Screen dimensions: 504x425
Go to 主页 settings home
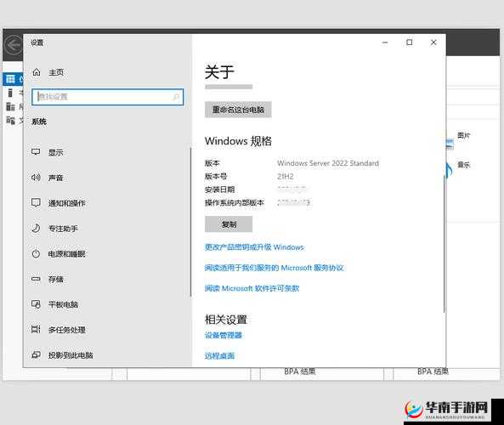56,72
